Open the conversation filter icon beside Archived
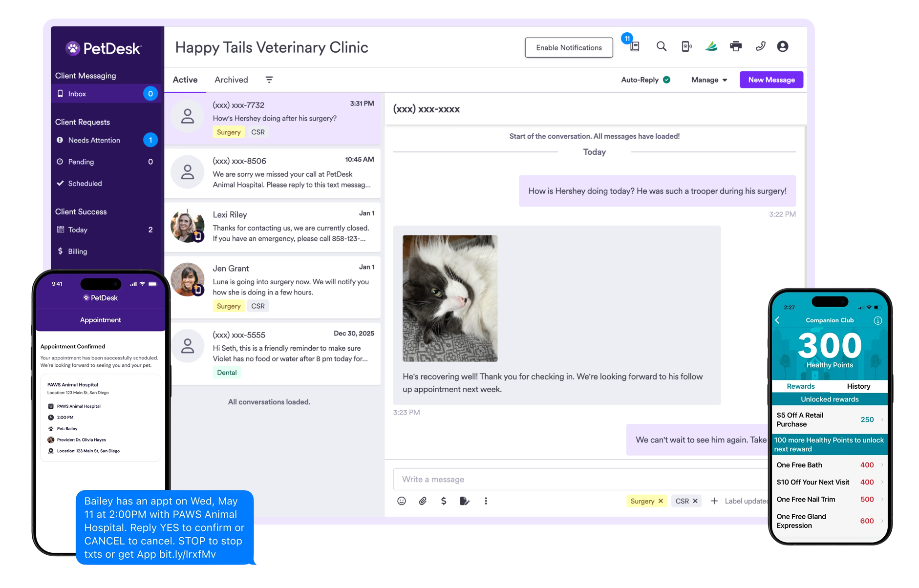919x588 pixels. point(269,80)
